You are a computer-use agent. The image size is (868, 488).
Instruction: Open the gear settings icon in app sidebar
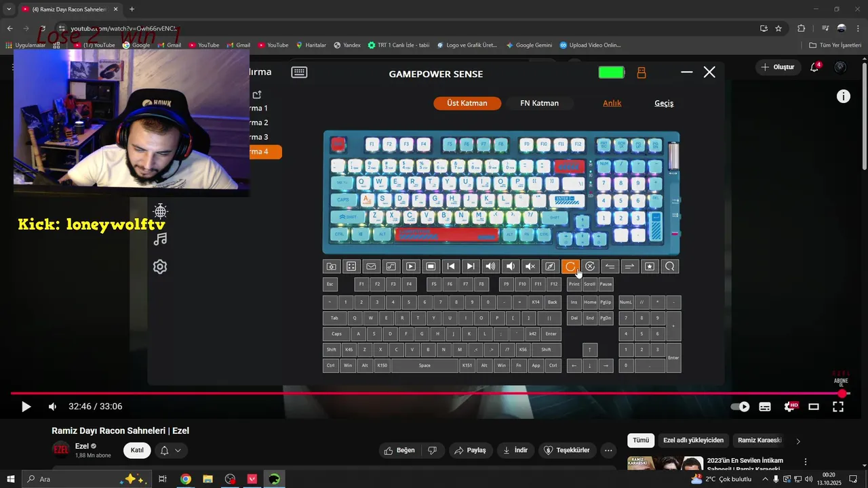tap(160, 267)
